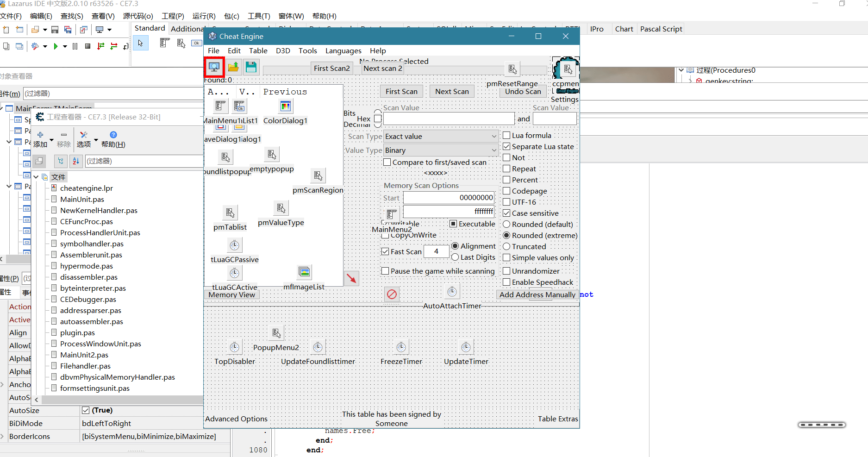This screenshot has height=457, width=868.
Task: Click Add Address Manually
Action: click(537, 294)
